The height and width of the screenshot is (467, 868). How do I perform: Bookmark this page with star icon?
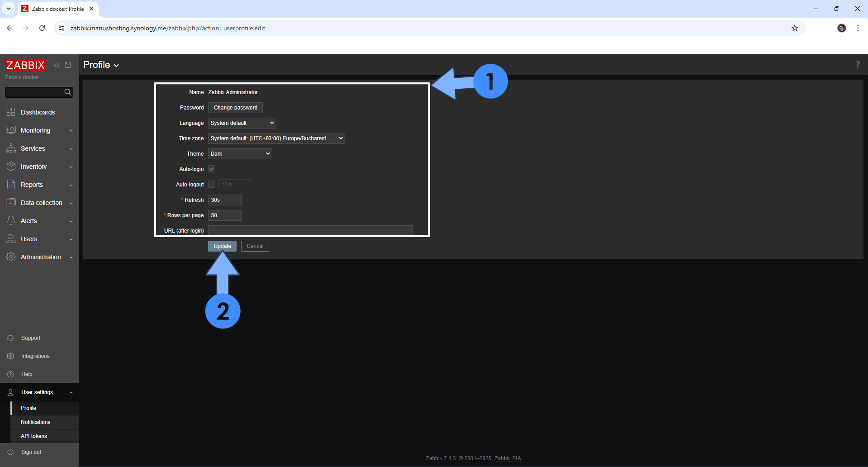795,28
